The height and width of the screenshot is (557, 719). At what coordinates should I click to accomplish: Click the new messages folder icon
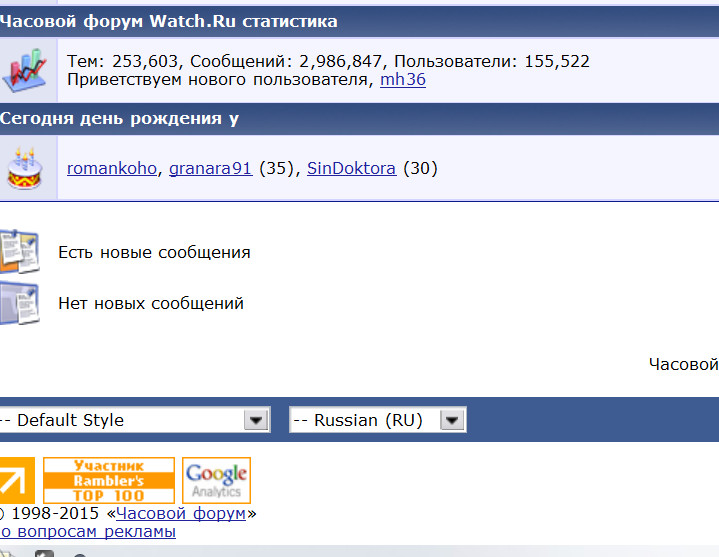click(19, 251)
